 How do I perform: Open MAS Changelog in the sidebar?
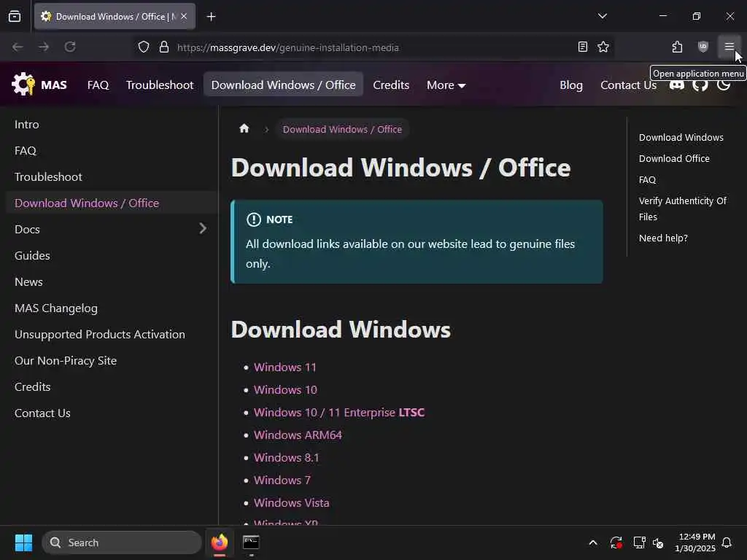coord(55,308)
